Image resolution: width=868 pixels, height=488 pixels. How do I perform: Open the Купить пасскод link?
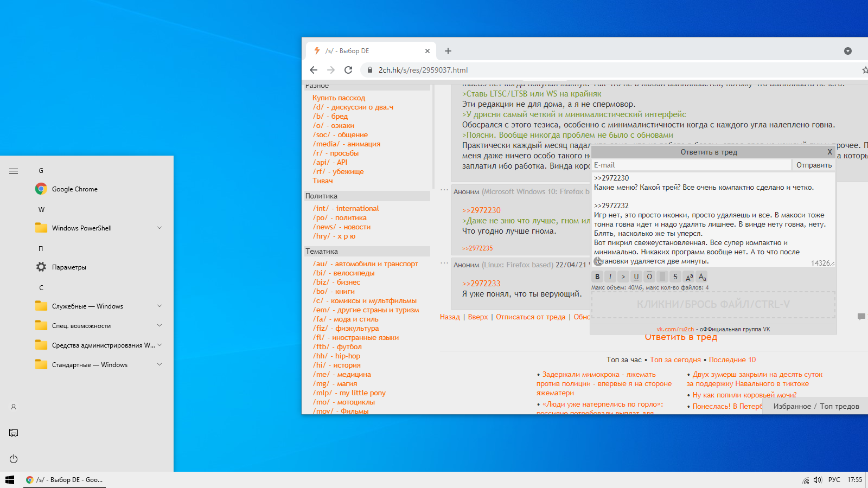tap(339, 98)
